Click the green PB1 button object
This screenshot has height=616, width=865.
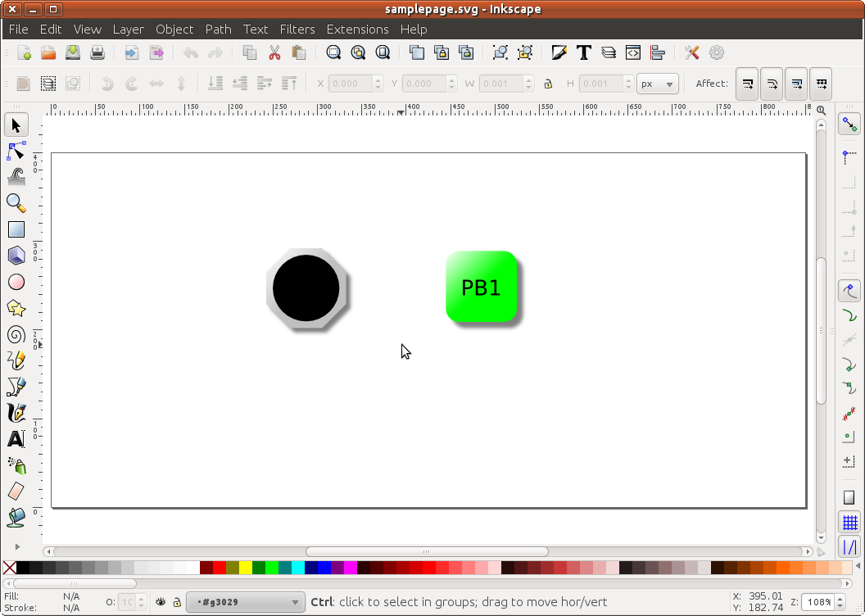tap(482, 287)
